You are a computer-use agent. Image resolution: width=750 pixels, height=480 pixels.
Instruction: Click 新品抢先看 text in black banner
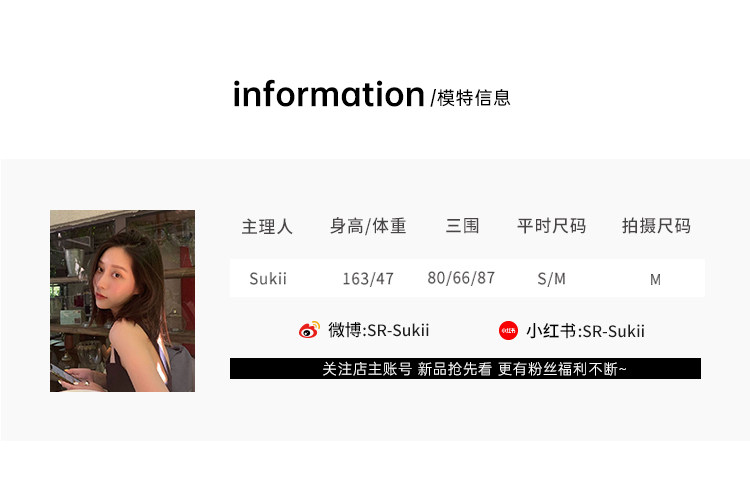pyautogui.click(x=454, y=369)
